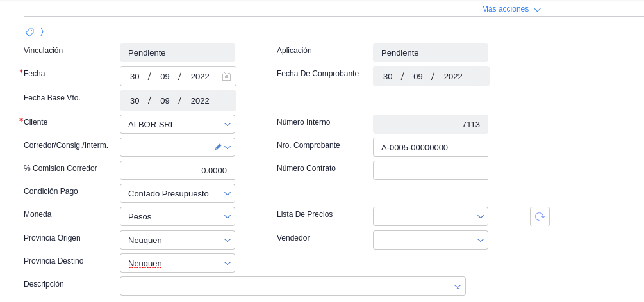Click the Número Interno field showing 7113

pyautogui.click(x=430, y=124)
